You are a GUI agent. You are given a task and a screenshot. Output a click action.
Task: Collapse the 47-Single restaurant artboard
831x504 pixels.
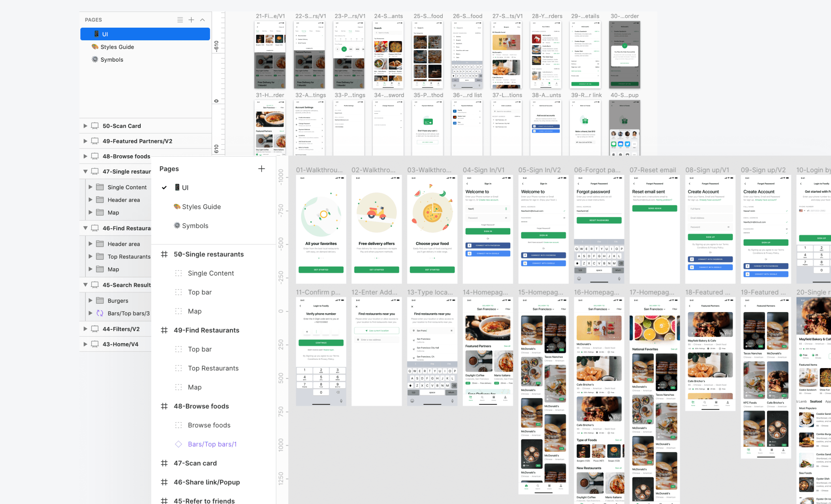coord(85,171)
